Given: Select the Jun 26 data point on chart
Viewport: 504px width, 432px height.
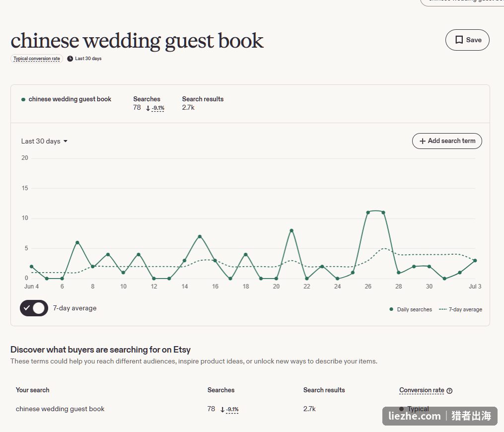Looking at the screenshot, I should click(368, 213).
